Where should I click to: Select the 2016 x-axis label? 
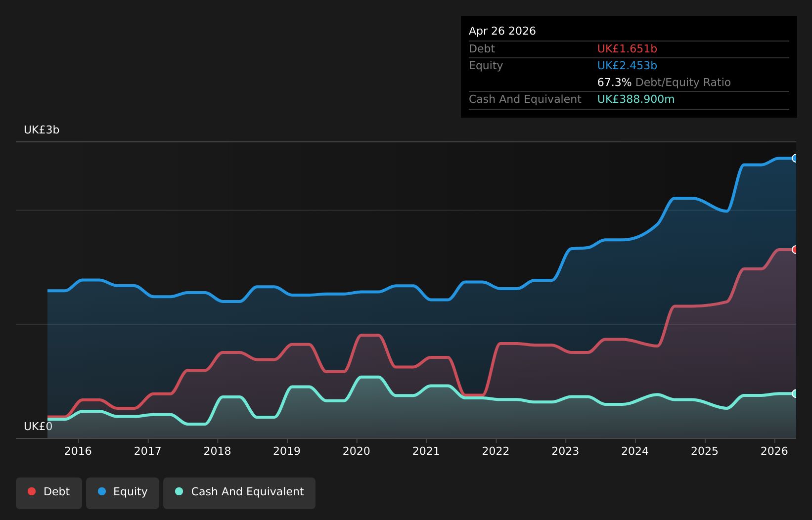(78, 451)
